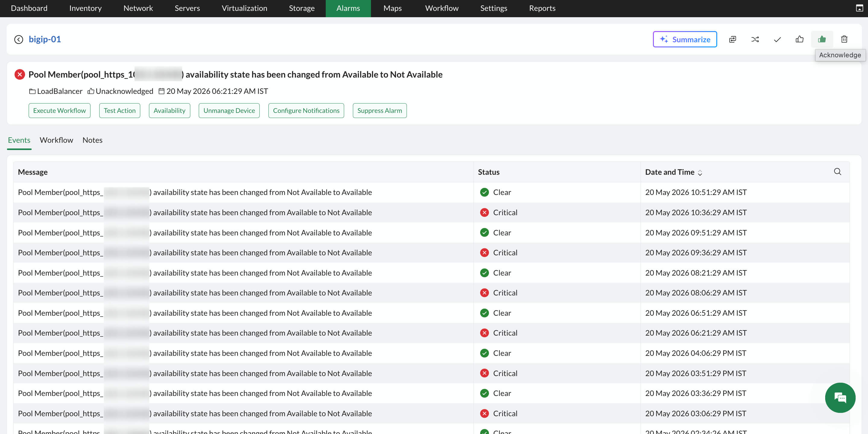Screen dimensions: 868x434
Task: Click the window icon at the navigation bar's right end
Action: click(x=859, y=8)
